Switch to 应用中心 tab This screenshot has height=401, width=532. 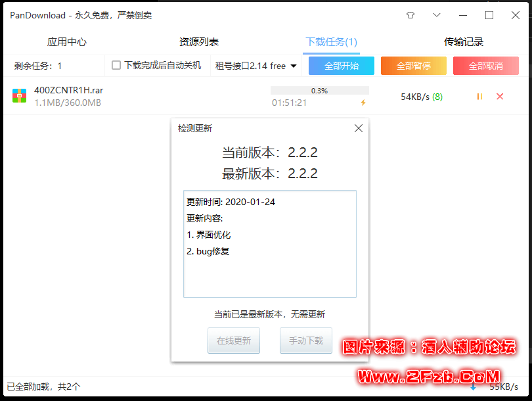tap(67, 42)
